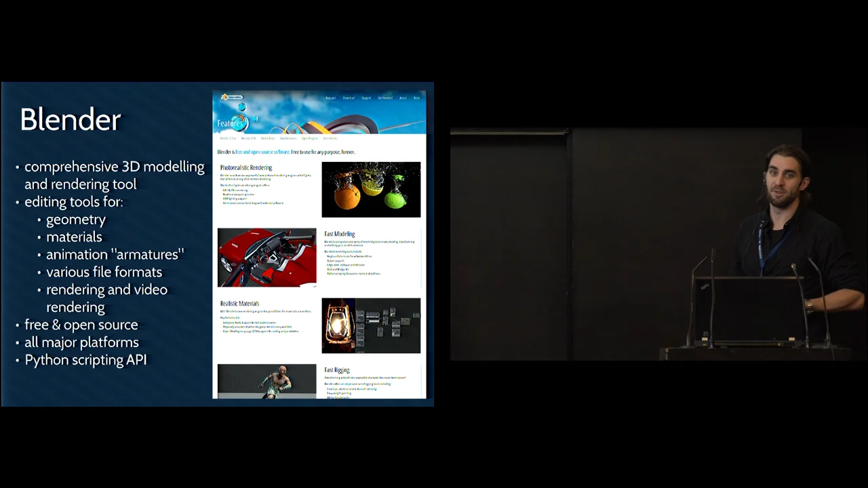868x488 pixels.
Task: Click the 'materials' sub-bullet
Action: (74, 237)
